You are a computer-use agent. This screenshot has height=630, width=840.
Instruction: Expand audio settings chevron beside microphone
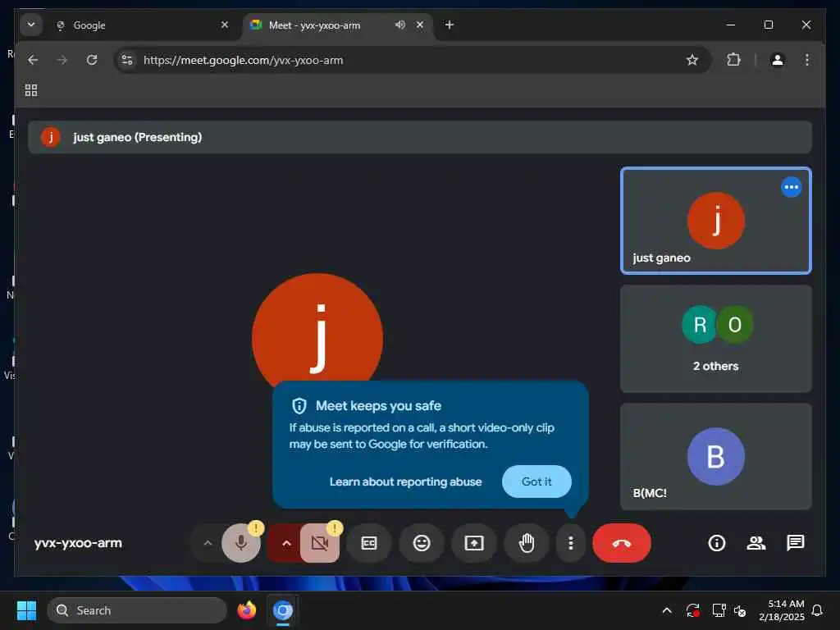click(208, 543)
